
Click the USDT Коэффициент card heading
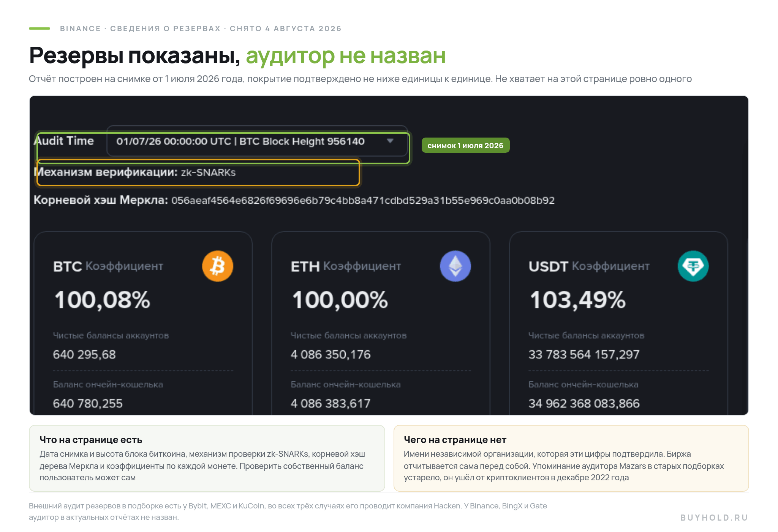click(x=589, y=266)
